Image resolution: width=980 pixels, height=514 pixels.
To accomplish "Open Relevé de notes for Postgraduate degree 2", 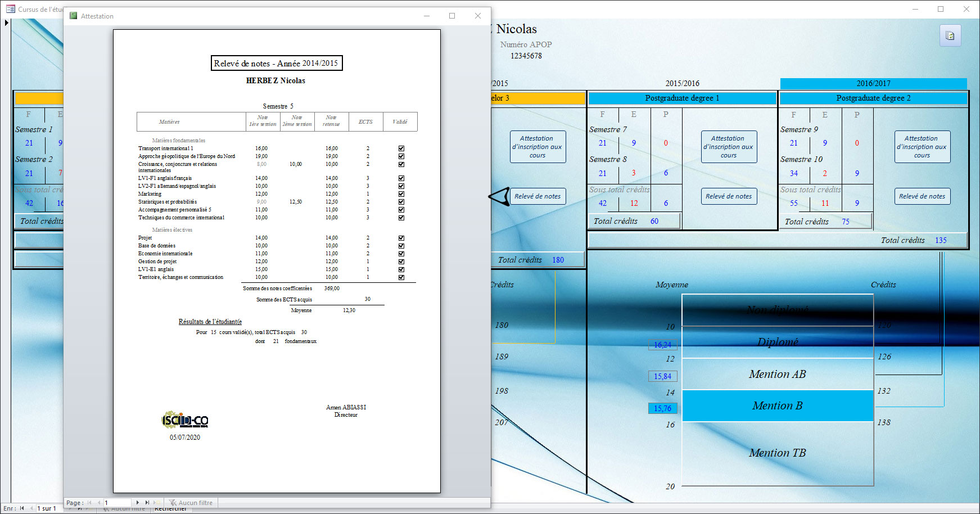I will point(922,196).
